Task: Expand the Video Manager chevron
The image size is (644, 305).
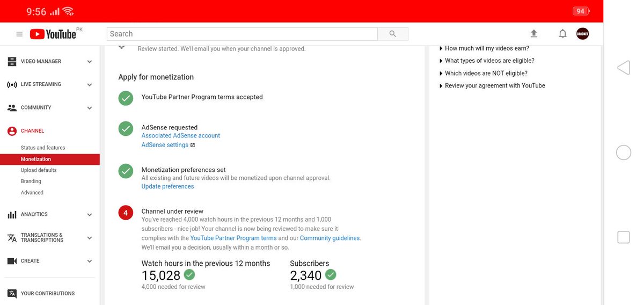Action: 90,62
